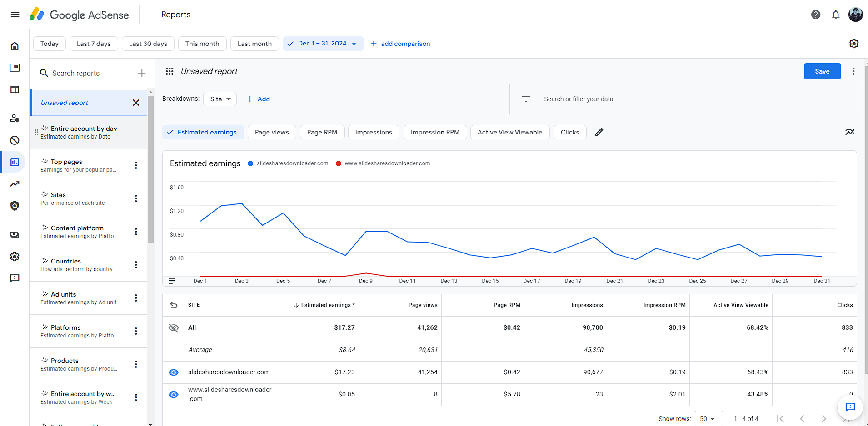The width and height of the screenshot is (868, 426).
Task: Save the unsaved report
Action: tap(822, 71)
